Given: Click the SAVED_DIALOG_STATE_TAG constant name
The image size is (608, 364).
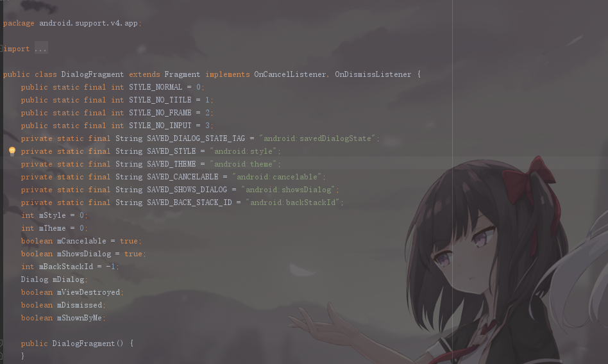Looking at the screenshot, I should tap(196, 138).
